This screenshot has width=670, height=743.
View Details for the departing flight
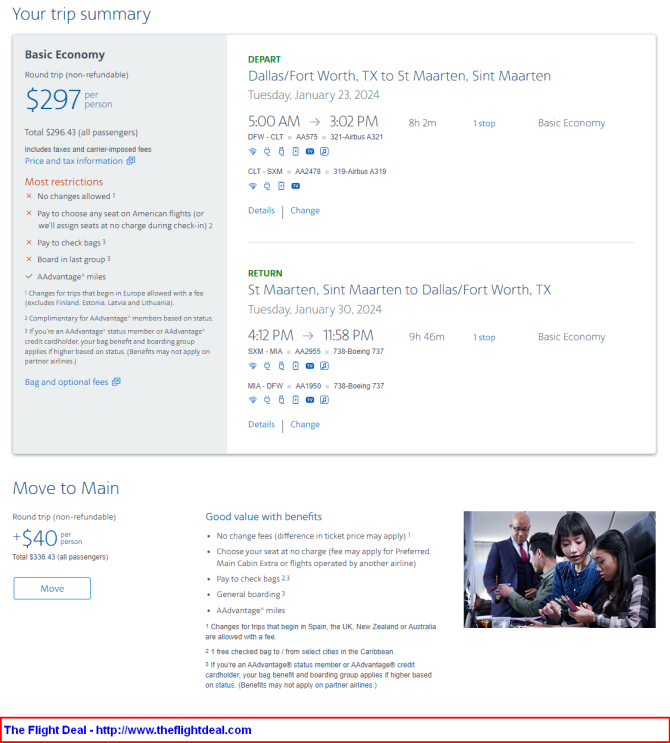[x=262, y=210]
